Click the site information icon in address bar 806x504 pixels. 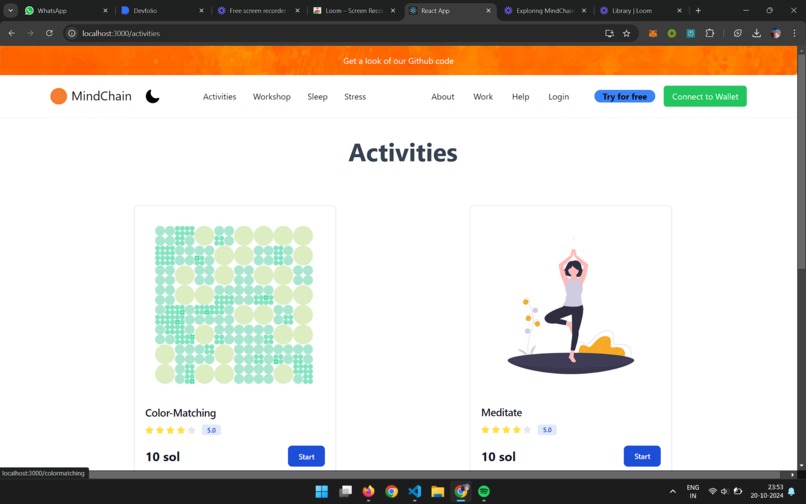pos(72,33)
